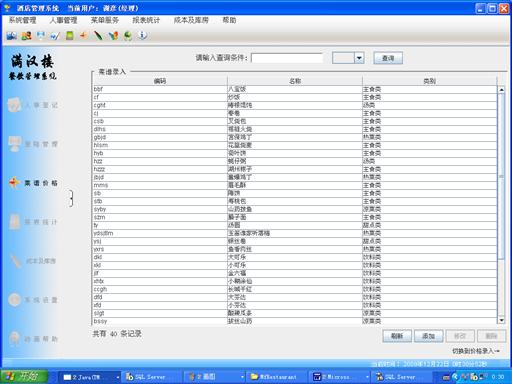Screen dimensions: 512x384
Task: Open 菜谱价格 in the left sidebar
Action: pos(33,183)
